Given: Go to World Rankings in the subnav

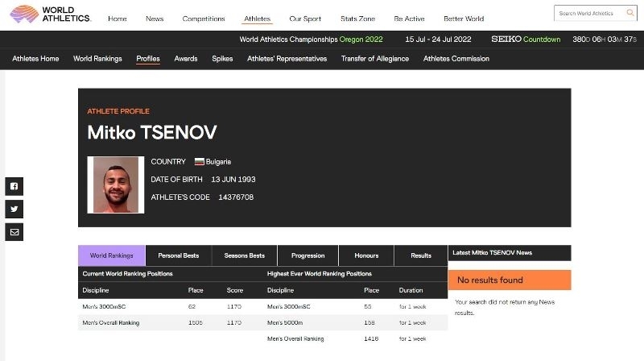Looking at the screenshot, I should point(97,59).
